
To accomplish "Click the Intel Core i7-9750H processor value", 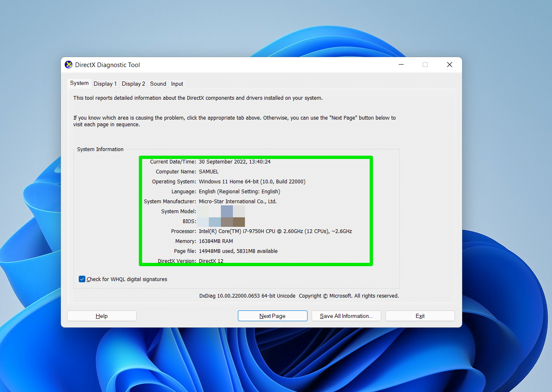I will pyautogui.click(x=276, y=231).
